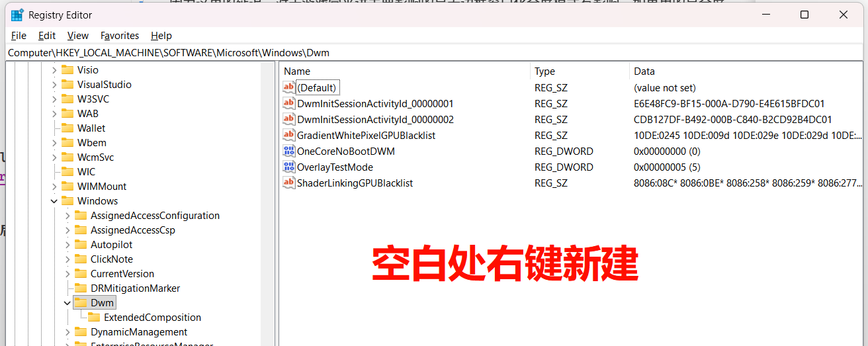
Task: Click the Registry Editor app icon in title bar
Action: pyautogui.click(x=17, y=15)
